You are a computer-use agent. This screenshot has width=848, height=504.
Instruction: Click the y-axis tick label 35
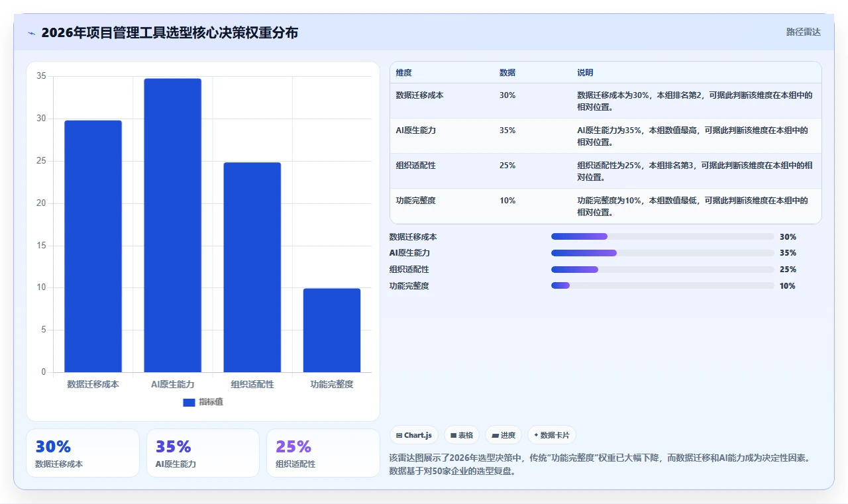41,76
